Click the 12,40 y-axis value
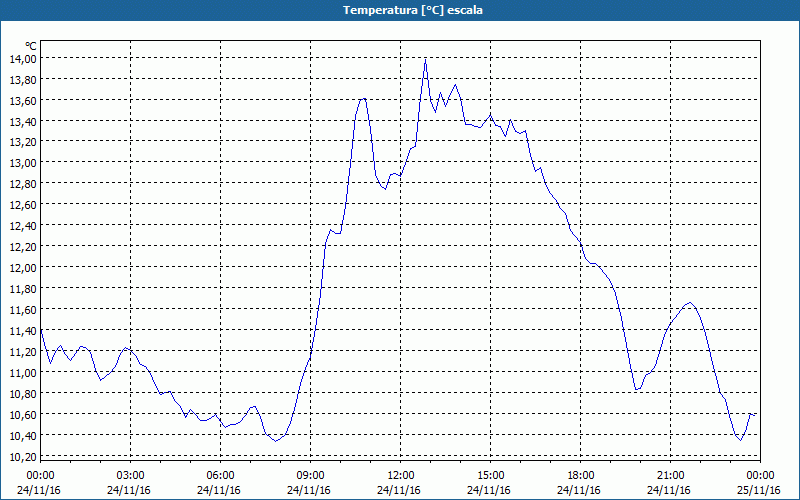 pos(23,226)
